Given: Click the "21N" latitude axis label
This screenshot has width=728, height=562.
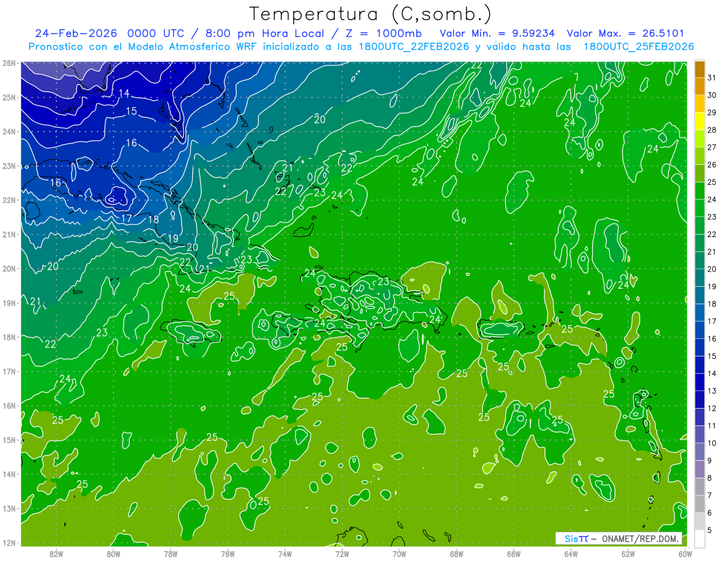Looking at the screenshot, I should click(8, 234).
